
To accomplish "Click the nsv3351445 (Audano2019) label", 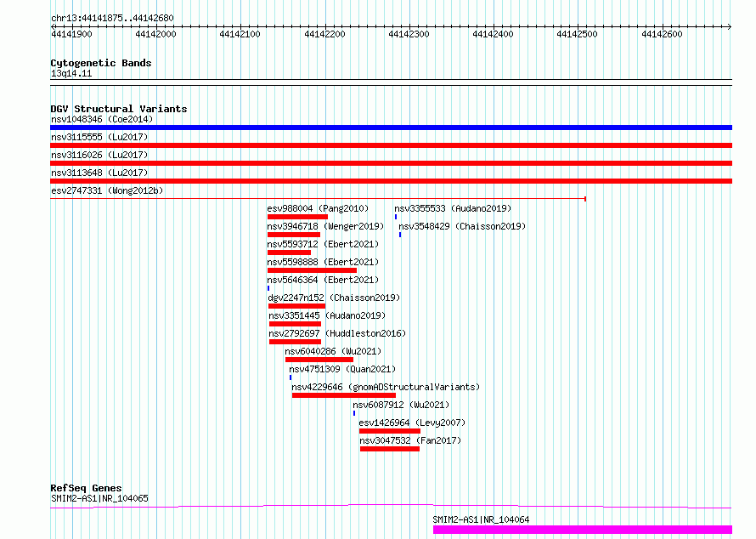I will [x=327, y=315].
